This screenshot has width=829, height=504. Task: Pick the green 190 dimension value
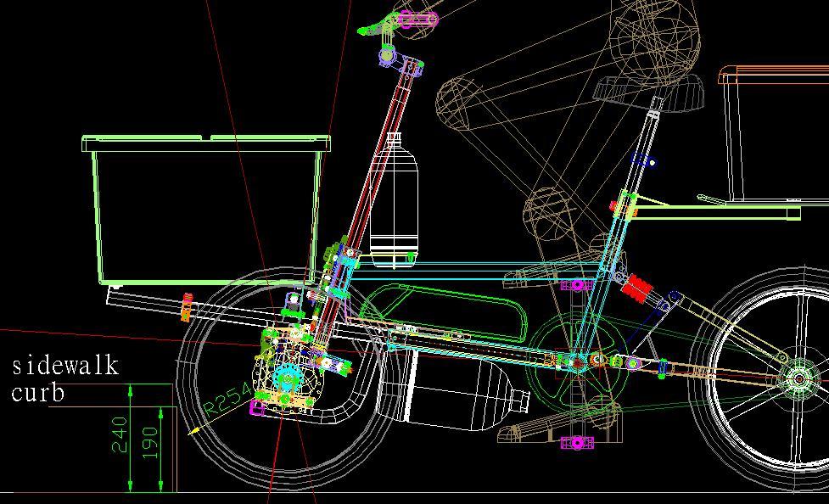[x=149, y=443]
